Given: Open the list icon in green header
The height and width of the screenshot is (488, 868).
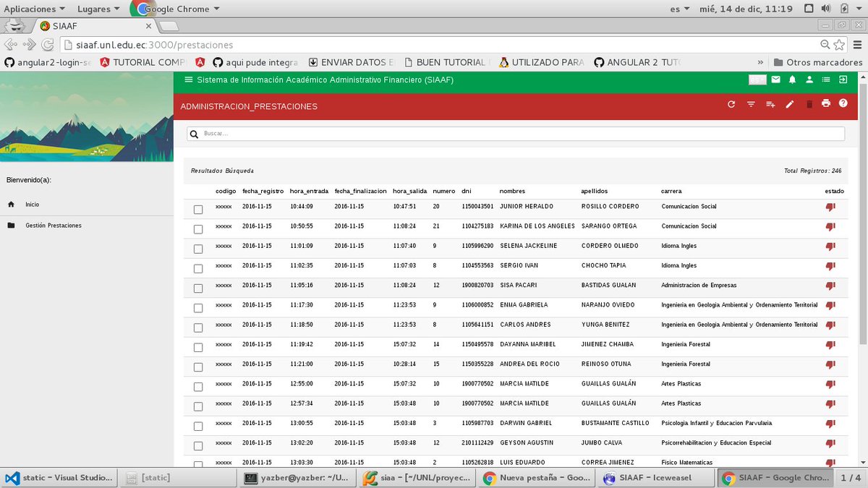Looking at the screenshot, I should point(826,80).
